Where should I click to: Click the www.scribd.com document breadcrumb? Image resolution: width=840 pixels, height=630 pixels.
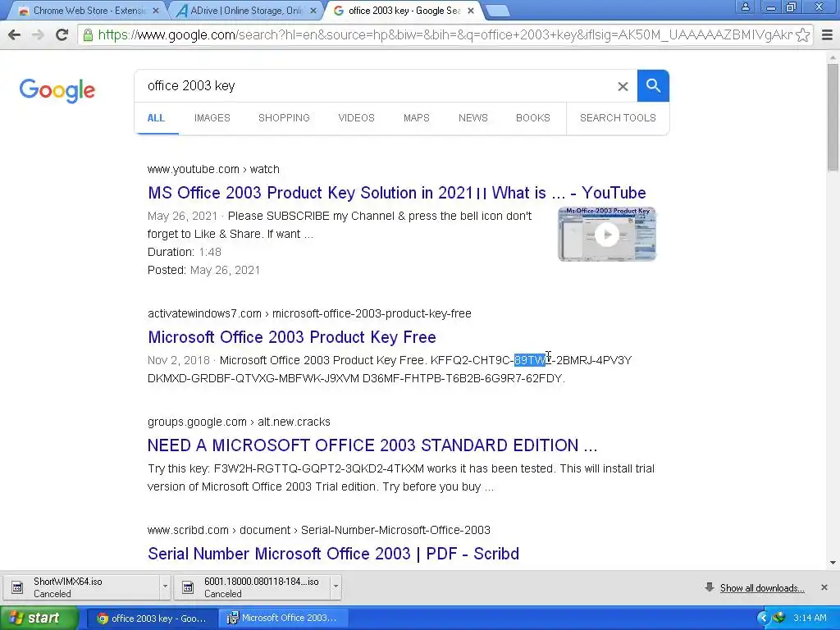coord(319,530)
